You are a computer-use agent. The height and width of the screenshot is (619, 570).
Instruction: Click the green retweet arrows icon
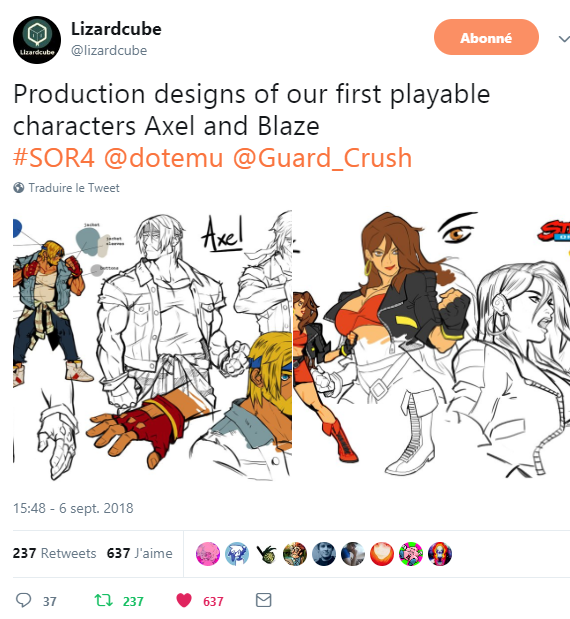[103, 600]
